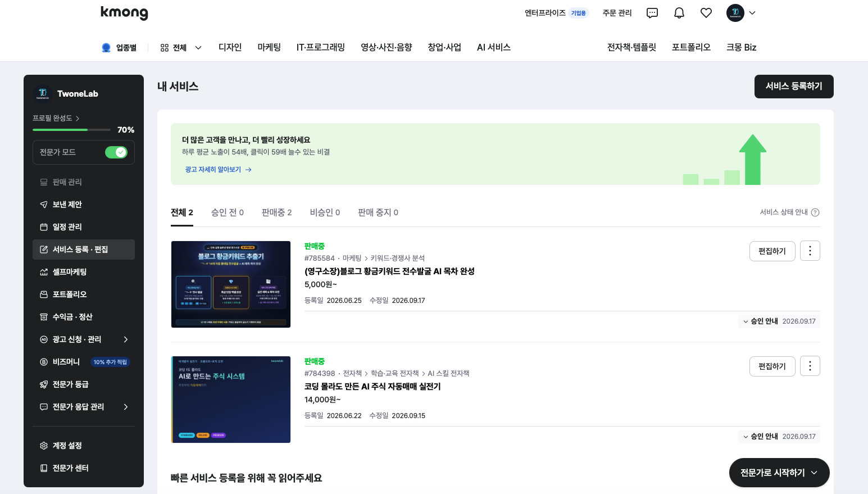Open the AI로 만드는 주식 시스템 thumbnail
Viewport: 868px width, 494px height.
coord(231,400)
